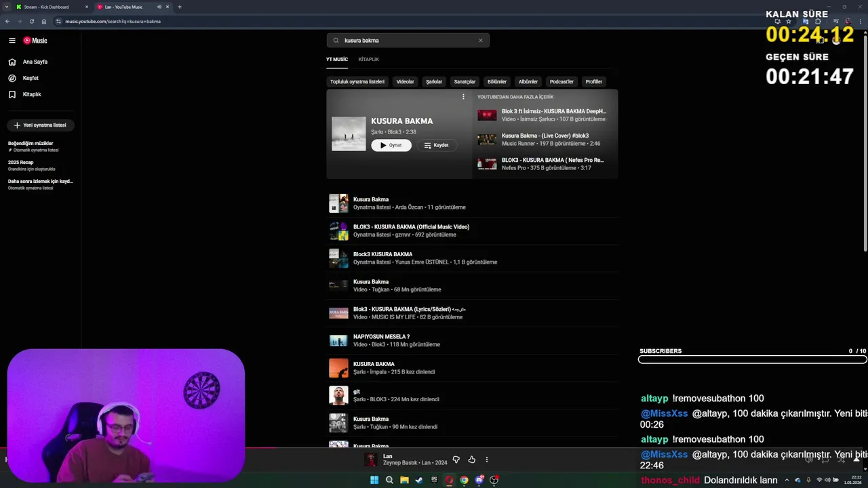Click the KUSURA BAKMA album thumbnail
The width and height of the screenshot is (868, 488).
(349, 134)
